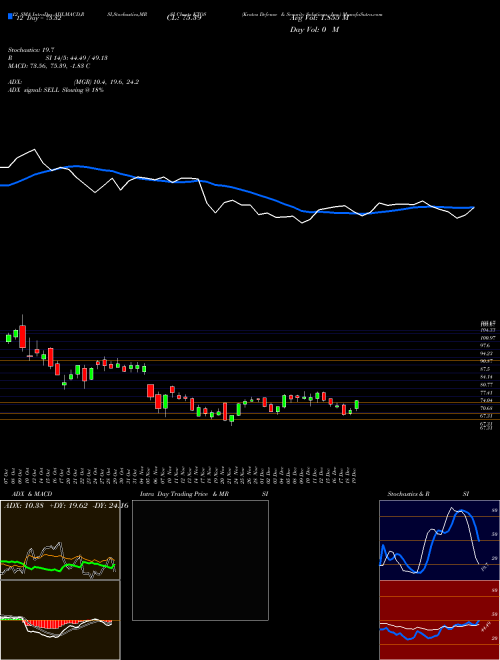The width and height of the screenshot is (500, 660).
Task: Click the empty intraday trading price chart box
Action: 200,560
